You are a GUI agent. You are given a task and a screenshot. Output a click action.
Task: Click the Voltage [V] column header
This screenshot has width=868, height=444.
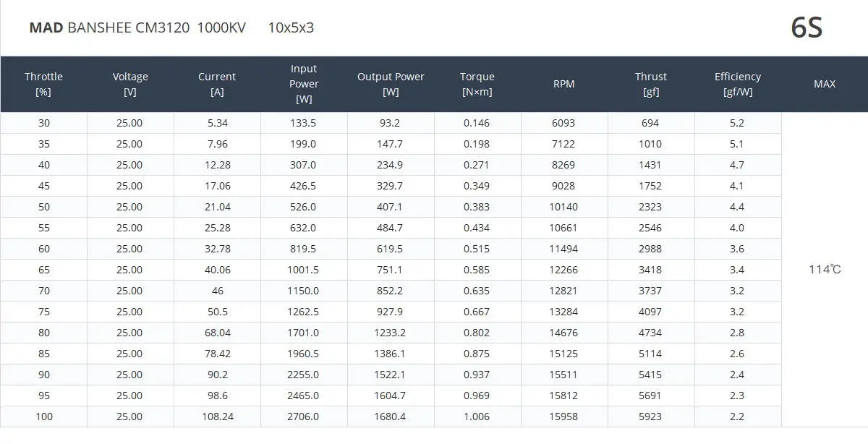[130, 84]
